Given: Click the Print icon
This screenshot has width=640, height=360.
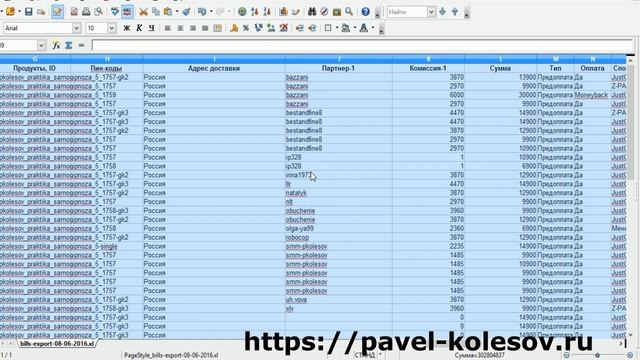Looking at the screenshot, I should pyautogui.click(x=86, y=12).
